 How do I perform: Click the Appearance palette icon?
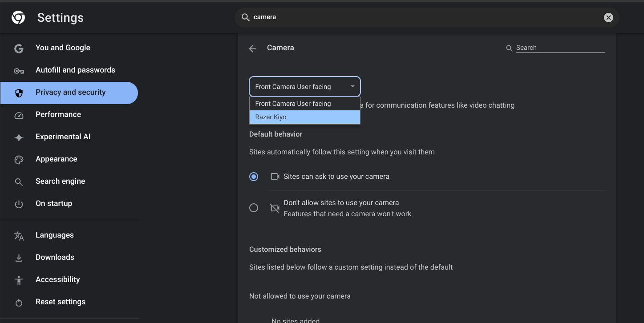[19, 160]
